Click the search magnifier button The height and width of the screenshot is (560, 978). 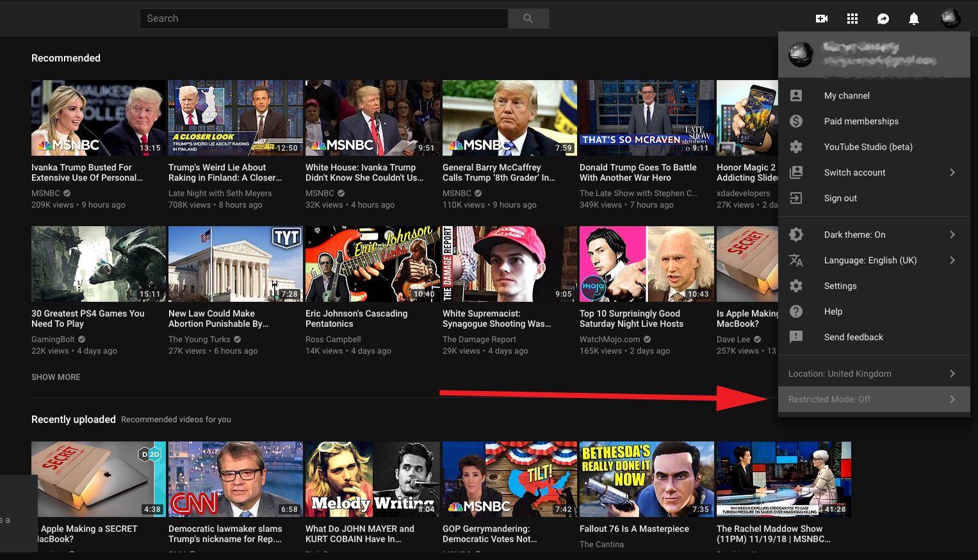[528, 19]
